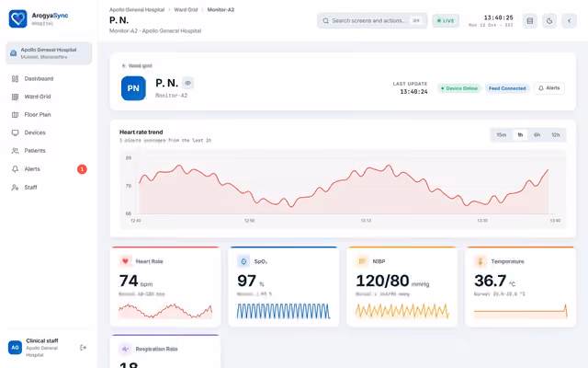Click the display density icon in header
The height and width of the screenshot is (368, 588).
pyautogui.click(x=530, y=21)
